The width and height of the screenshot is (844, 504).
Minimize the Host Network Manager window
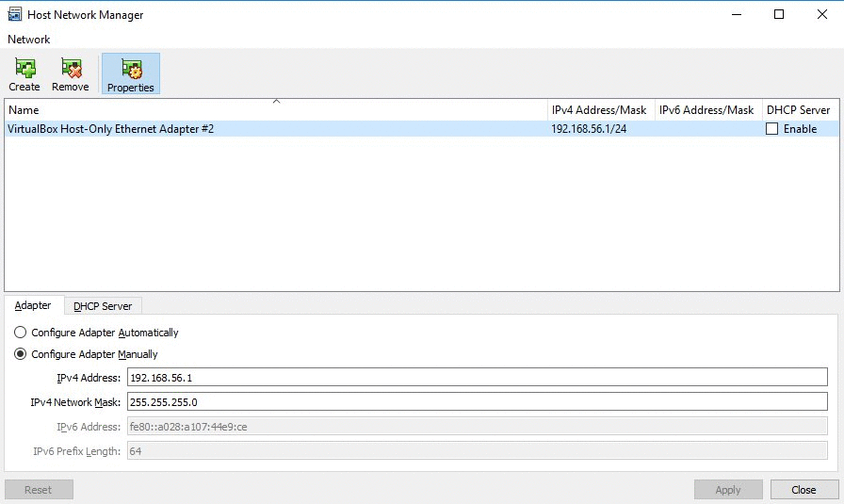[x=737, y=14]
